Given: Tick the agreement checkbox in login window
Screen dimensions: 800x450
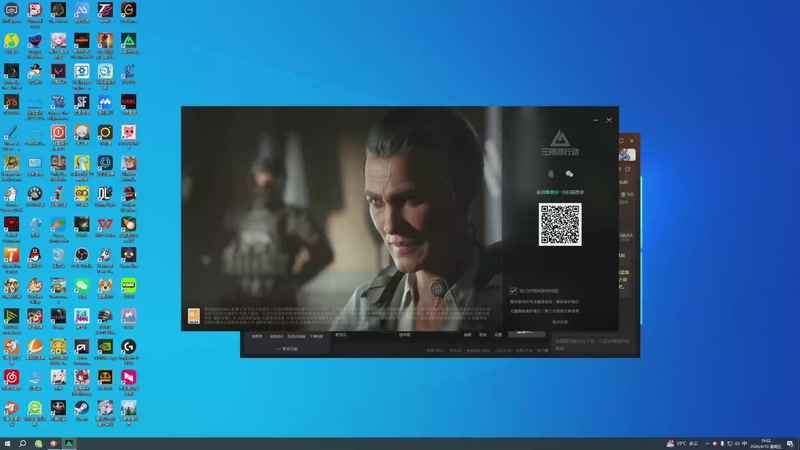Looking at the screenshot, I should tap(513, 291).
